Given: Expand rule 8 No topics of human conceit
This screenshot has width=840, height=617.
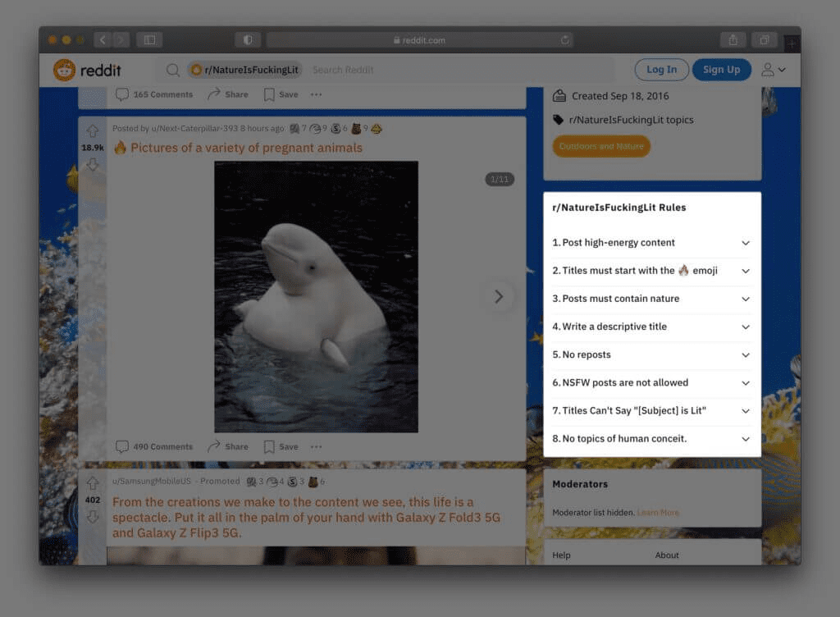Looking at the screenshot, I should (x=746, y=439).
